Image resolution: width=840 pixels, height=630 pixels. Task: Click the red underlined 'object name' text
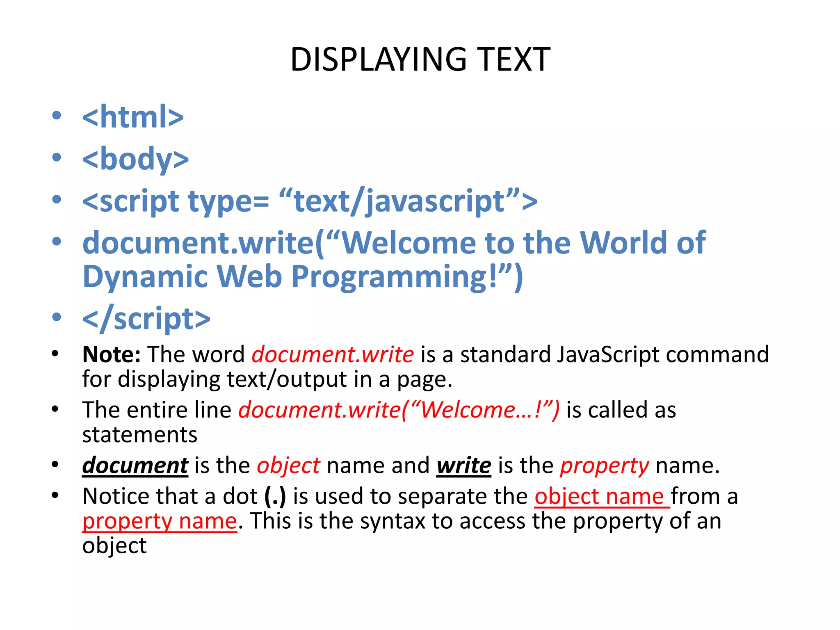click(x=602, y=497)
